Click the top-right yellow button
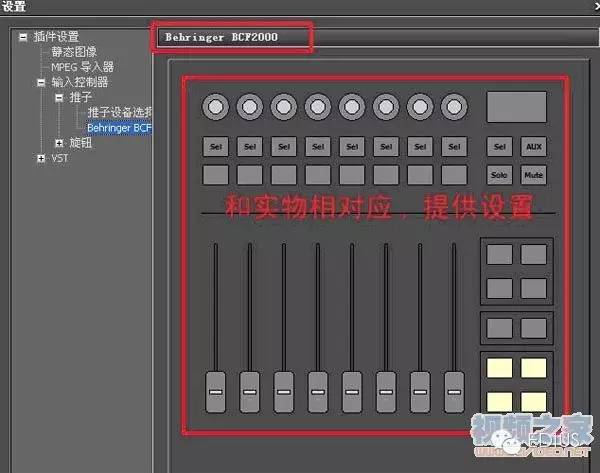600x473 pixels. 533,368
